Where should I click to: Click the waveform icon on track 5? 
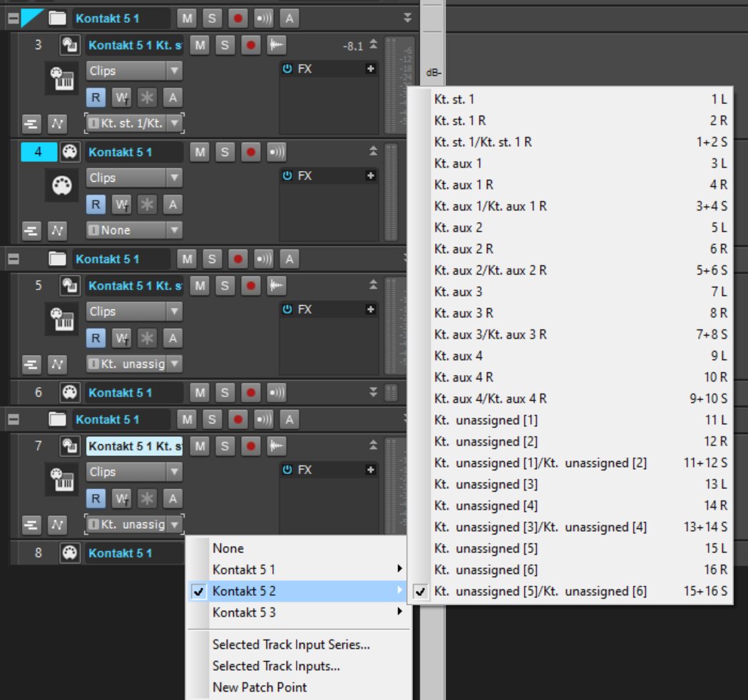coord(276,286)
